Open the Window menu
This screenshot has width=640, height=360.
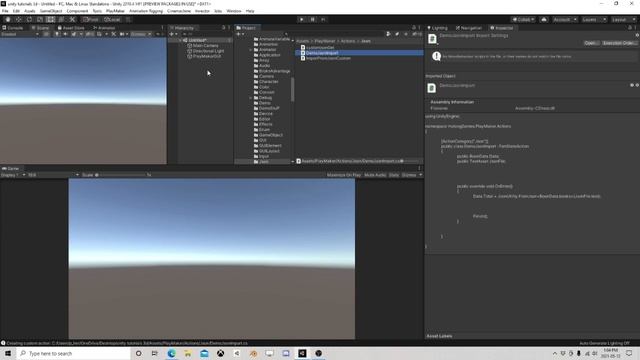point(234,11)
